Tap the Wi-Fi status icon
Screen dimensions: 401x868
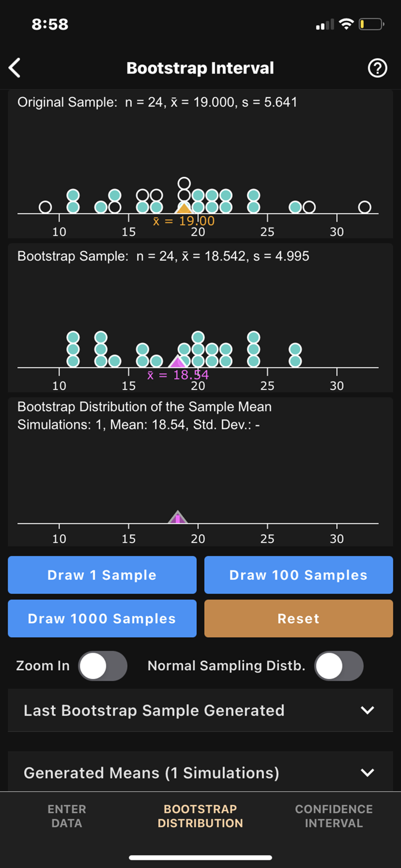(x=347, y=24)
